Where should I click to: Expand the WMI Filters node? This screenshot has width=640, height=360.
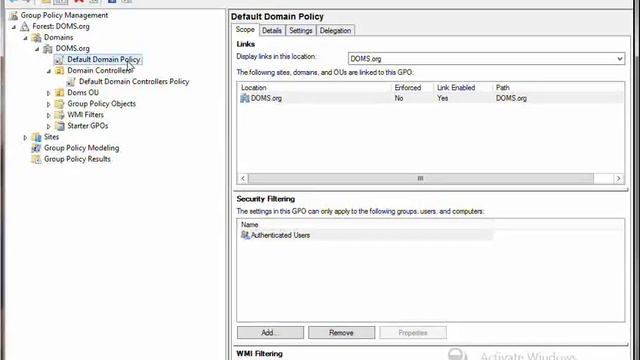pos(49,115)
